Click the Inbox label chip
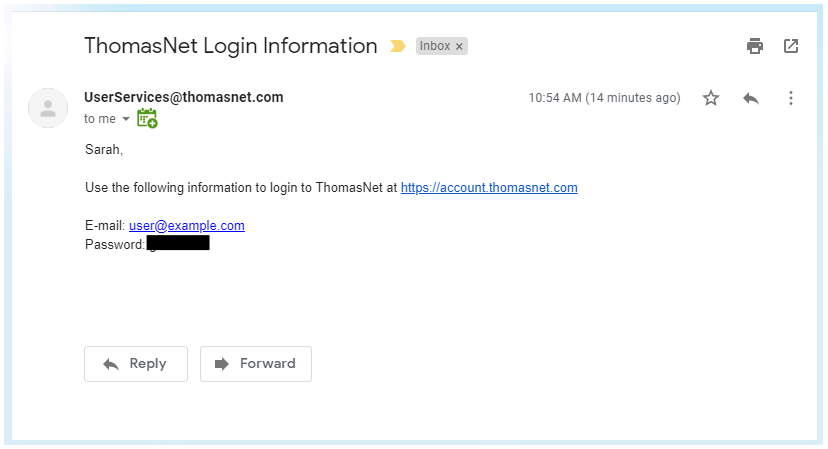The height and width of the screenshot is (449, 828). pyautogui.click(x=435, y=46)
